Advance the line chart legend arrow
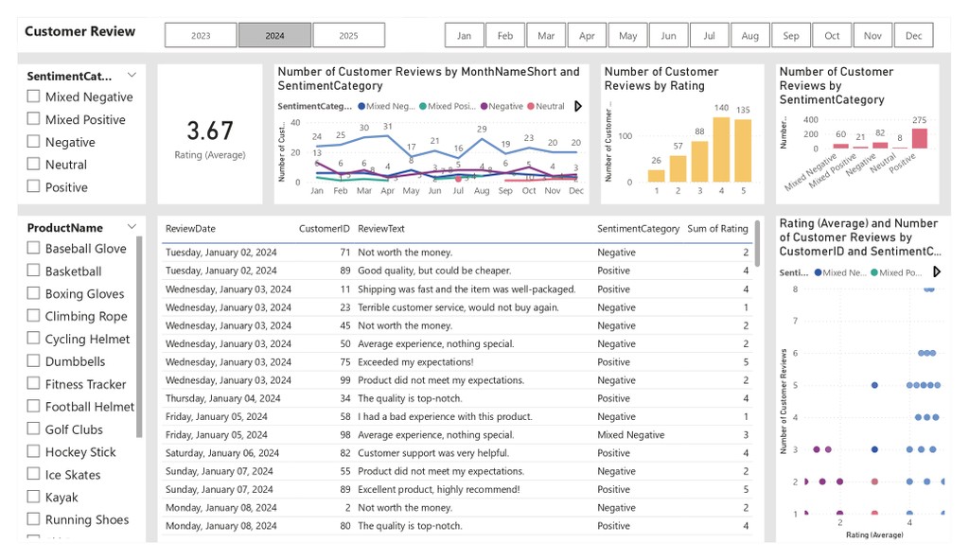Image resolution: width=969 pixels, height=560 pixels. (x=578, y=106)
